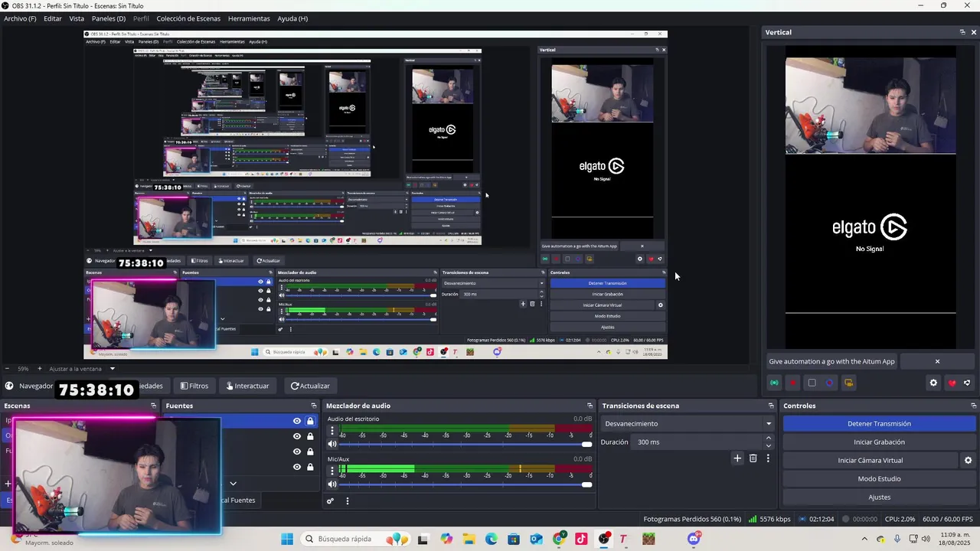Open File Explorer from taskbar
The height and width of the screenshot is (551, 980).
[x=469, y=539]
